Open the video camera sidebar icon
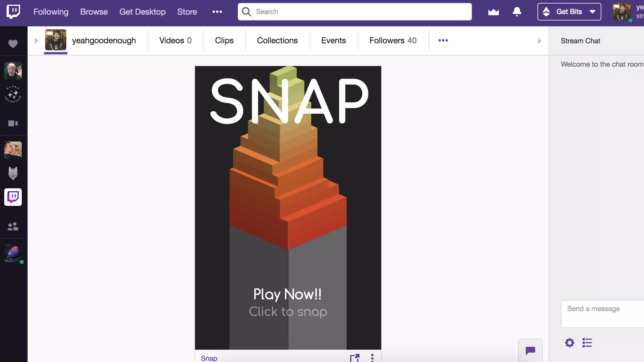644x362 pixels. pyautogui.click(x=13, y=123)
